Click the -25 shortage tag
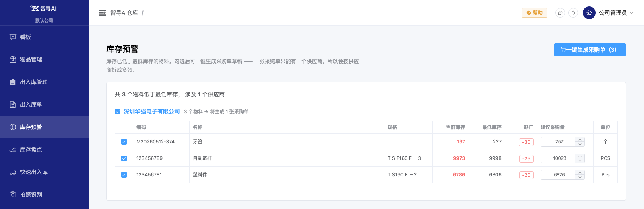The image size is (644, 209). tap(526, 159)
